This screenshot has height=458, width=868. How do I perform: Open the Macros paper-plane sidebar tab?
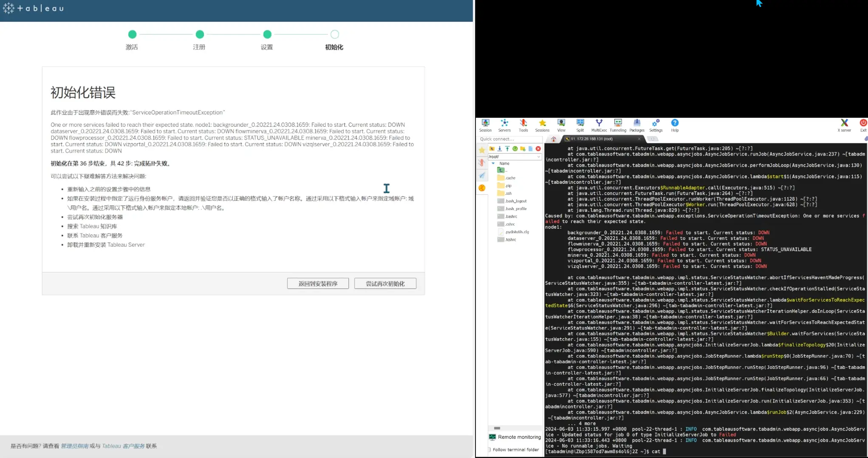482,175
